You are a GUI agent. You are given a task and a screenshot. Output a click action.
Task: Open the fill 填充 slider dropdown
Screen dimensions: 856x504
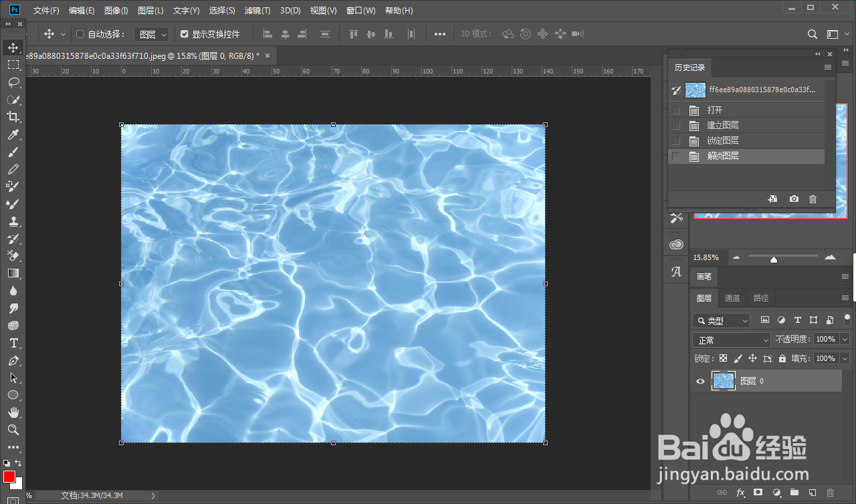point(845,359)
